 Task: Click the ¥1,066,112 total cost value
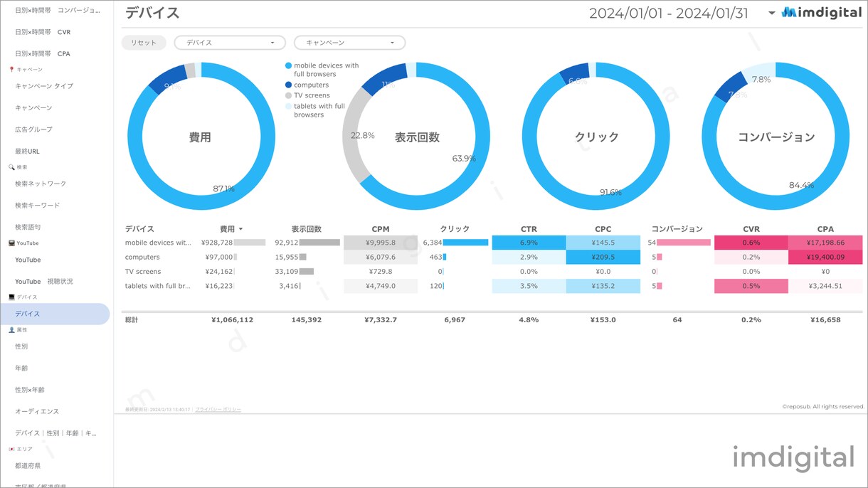pyautogui.click(x=232, y=320)
